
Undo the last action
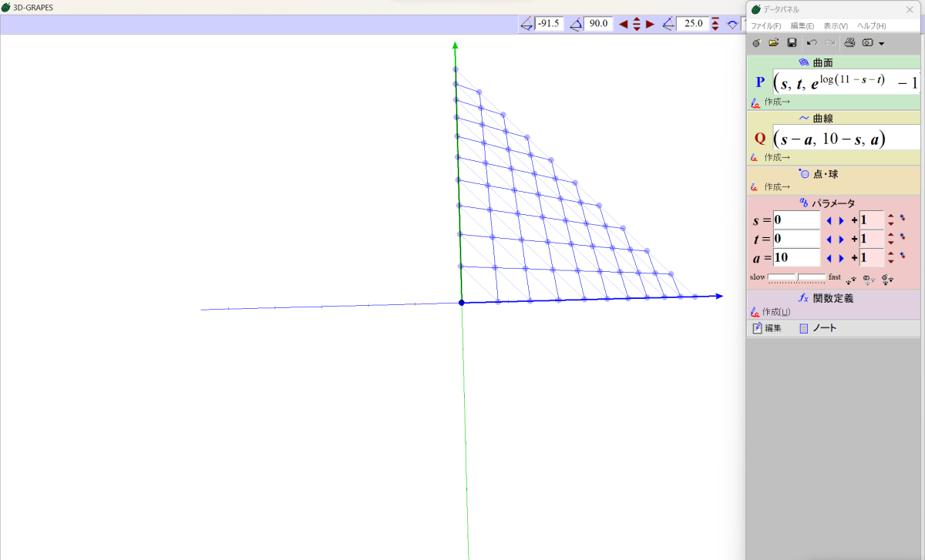tap(812, 42)
